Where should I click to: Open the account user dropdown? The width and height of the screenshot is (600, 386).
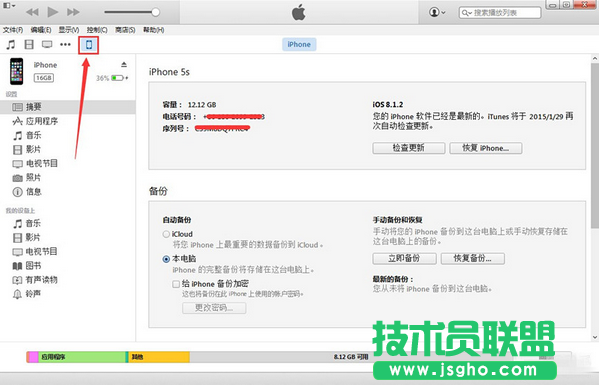coord(437,12)
